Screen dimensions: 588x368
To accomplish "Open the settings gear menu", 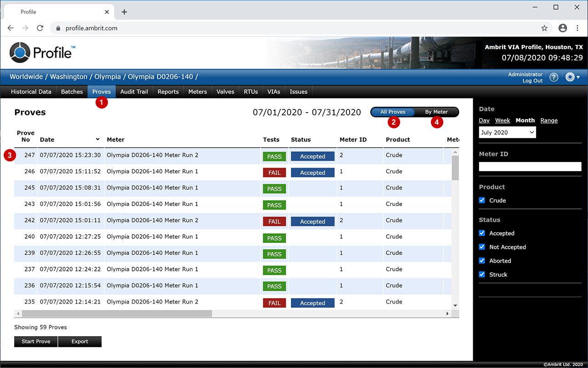I will pos(571,77).
